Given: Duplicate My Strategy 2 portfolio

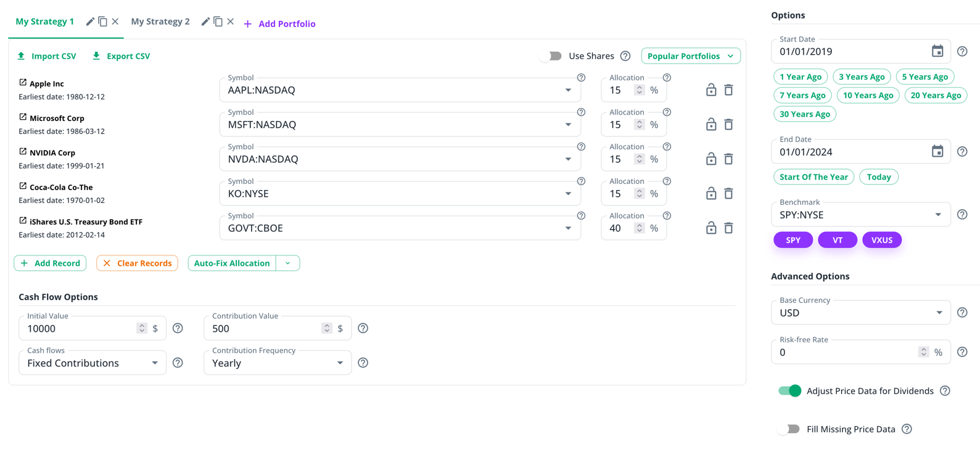Looking at the screenshot, I should pyautogui.click(x=218, y=22).
